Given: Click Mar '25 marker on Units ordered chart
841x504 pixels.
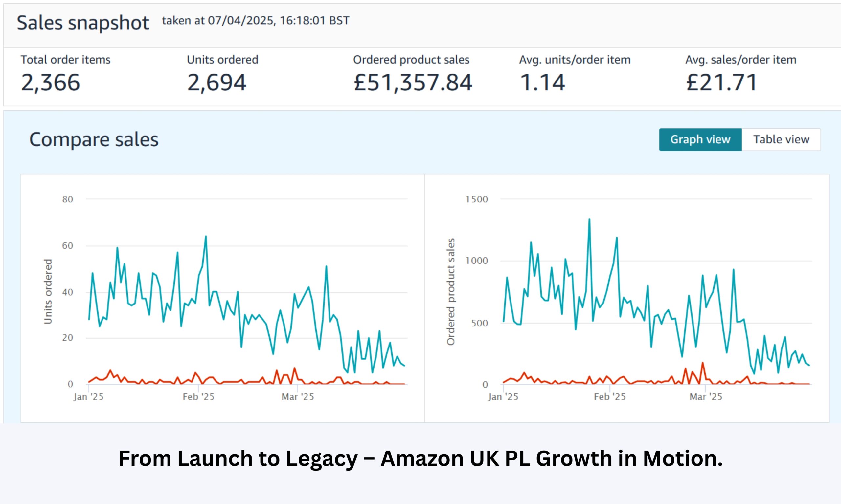Looking at the screenshot, I should click(298, 396).
